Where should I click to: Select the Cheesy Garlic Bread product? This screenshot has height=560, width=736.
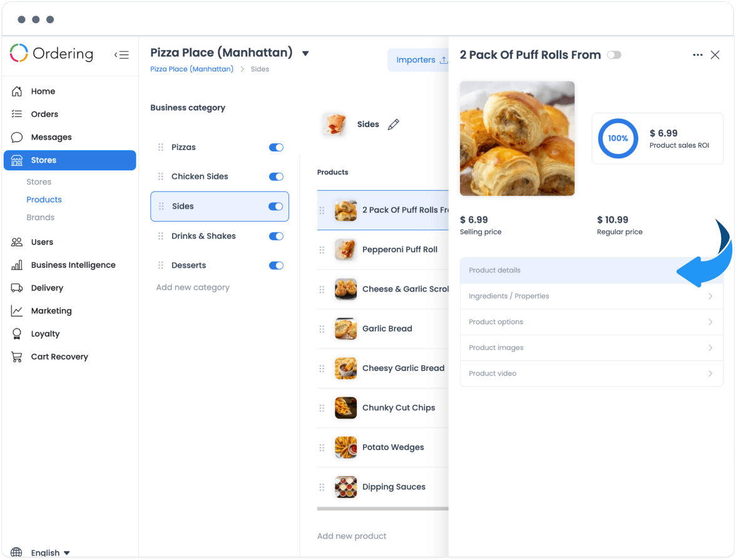pyautogui.click(x=382, y=369)
